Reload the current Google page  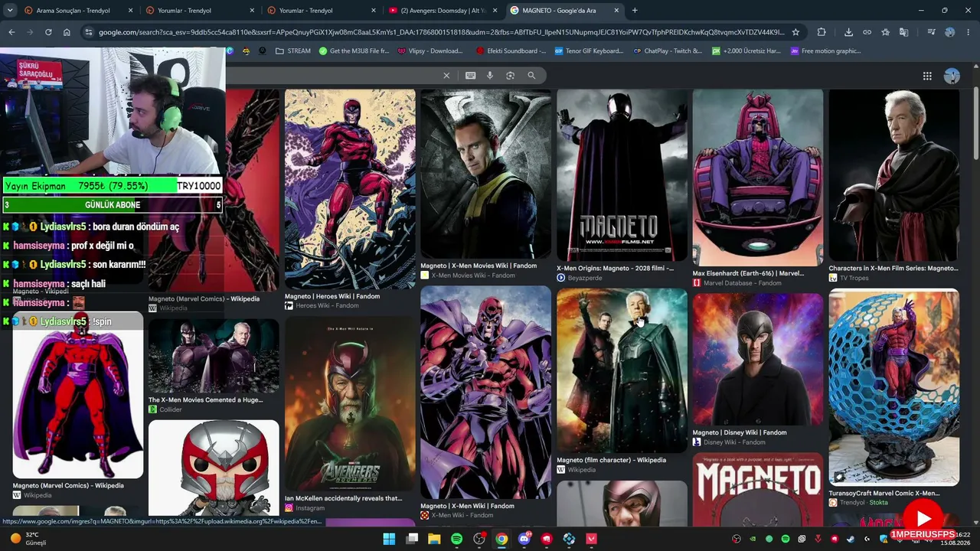click(48, 32)
